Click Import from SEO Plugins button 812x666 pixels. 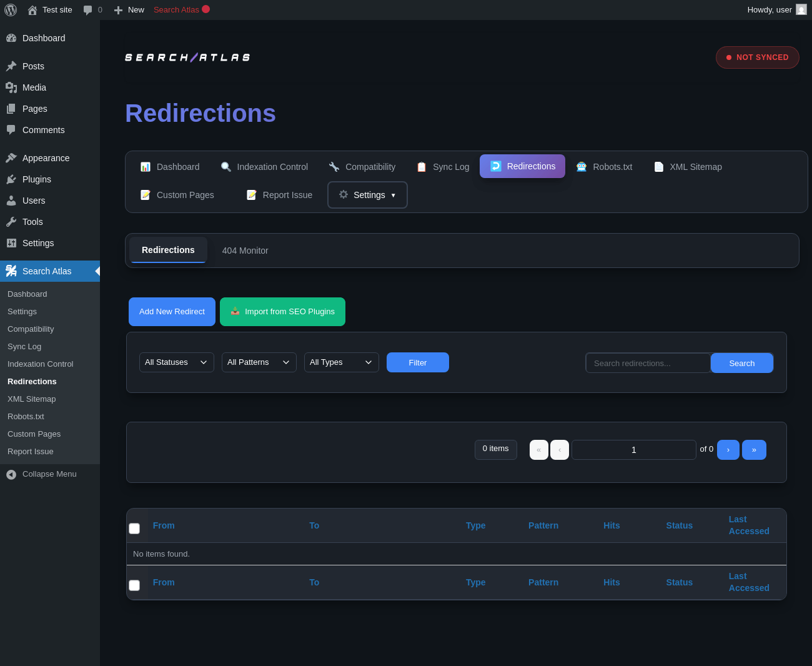click(x=282, y=312)
